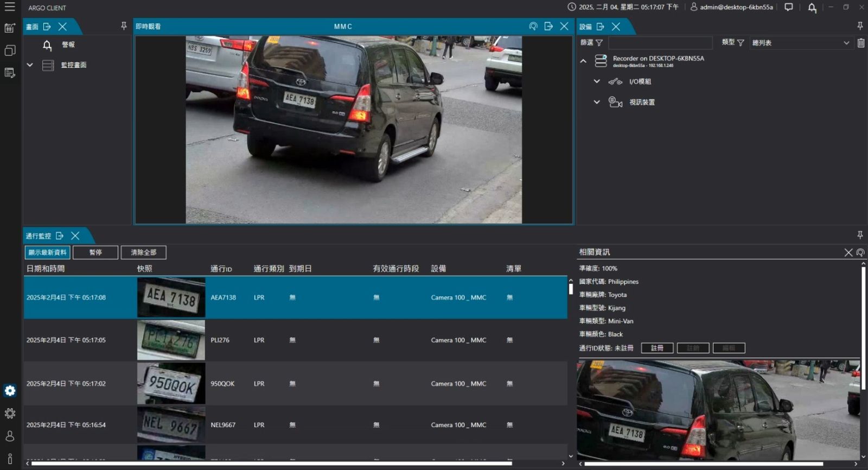Pin the 設備 device panel
The image size is (868, 470).
coord(860,26)
